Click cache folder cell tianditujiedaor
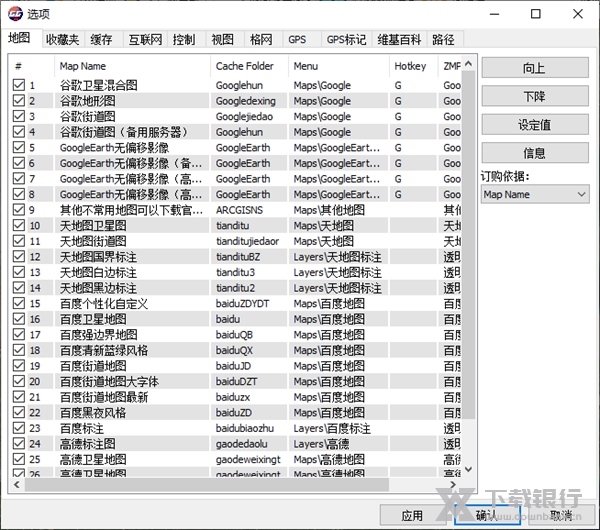The height and width of the screenshot is (530, 600). click(x=247, y=241)
